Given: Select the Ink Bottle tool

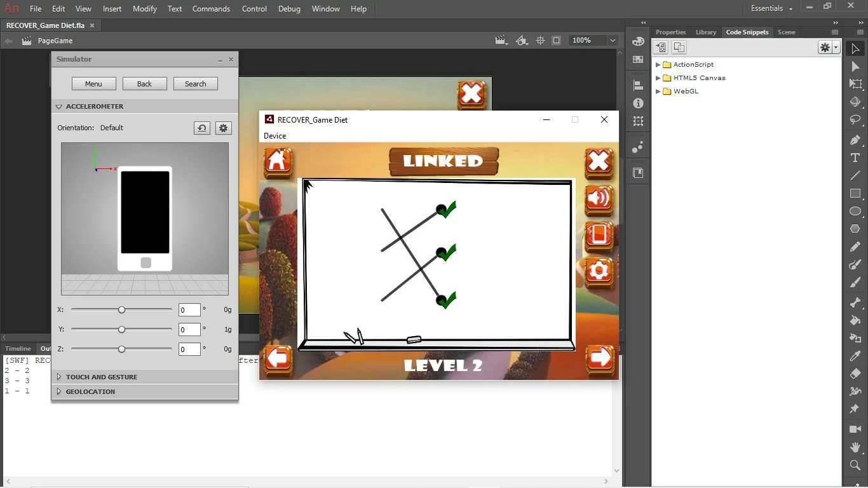Looking at the screenshot, I should point(855,338).
